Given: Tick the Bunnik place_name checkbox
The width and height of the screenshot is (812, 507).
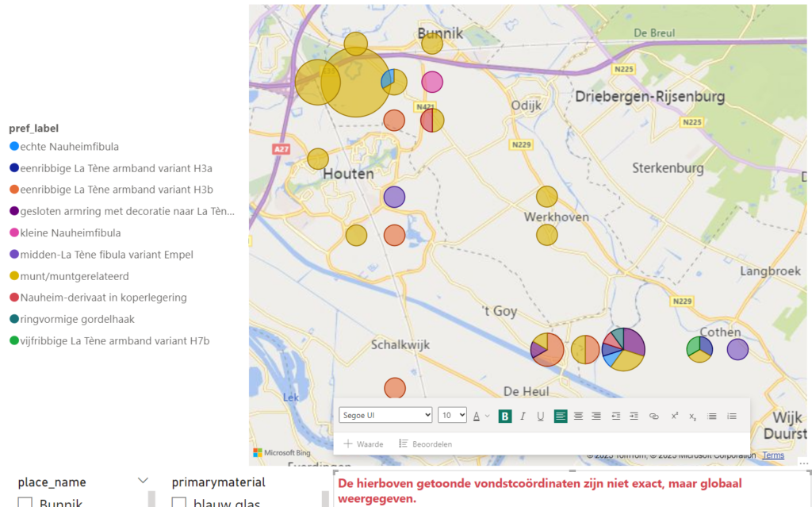Looking at the screenshot, I should tap(25, 503).
